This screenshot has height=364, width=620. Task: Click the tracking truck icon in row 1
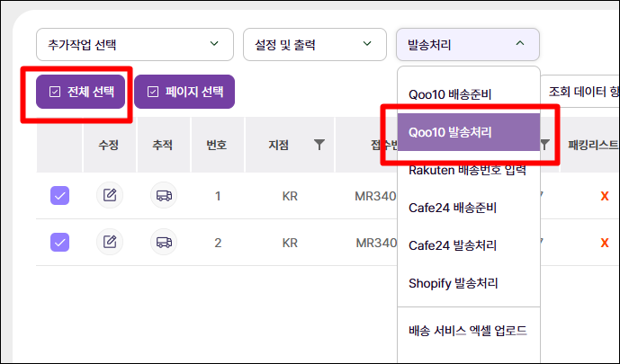[164, 195]
